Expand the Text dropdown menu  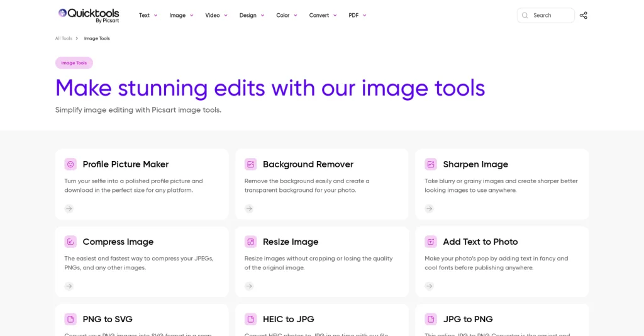(x=148, y=15)
